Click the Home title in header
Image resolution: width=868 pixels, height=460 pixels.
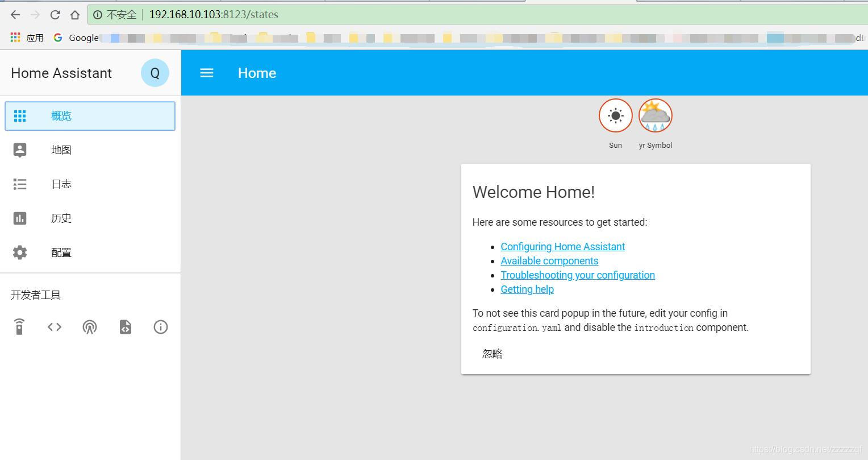pyautogui.click(x=257, y=73)
